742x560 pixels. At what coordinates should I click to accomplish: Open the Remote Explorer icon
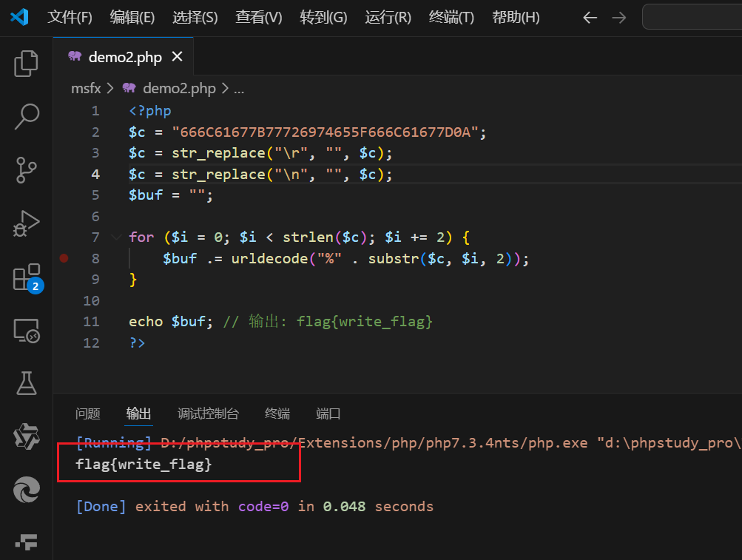coord(27,331)
